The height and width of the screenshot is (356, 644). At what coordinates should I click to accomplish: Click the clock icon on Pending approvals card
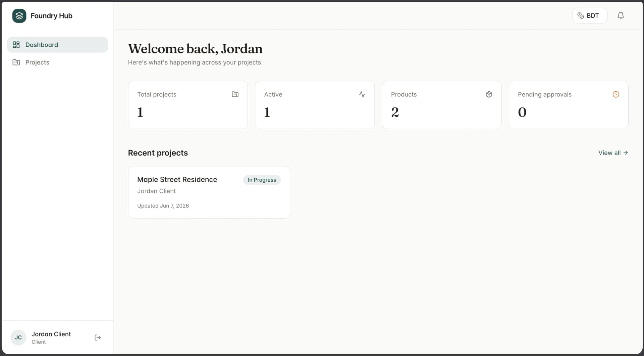click(x=616, y=94)
